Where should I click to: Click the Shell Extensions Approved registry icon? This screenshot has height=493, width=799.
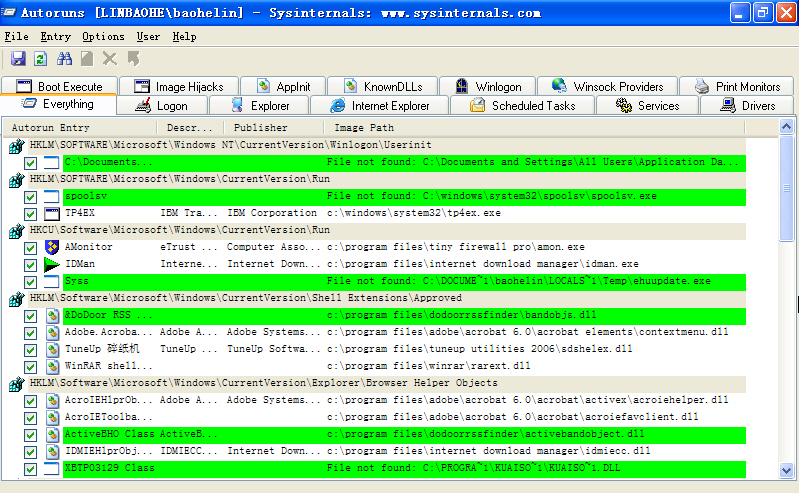click(x=16, y=299)
